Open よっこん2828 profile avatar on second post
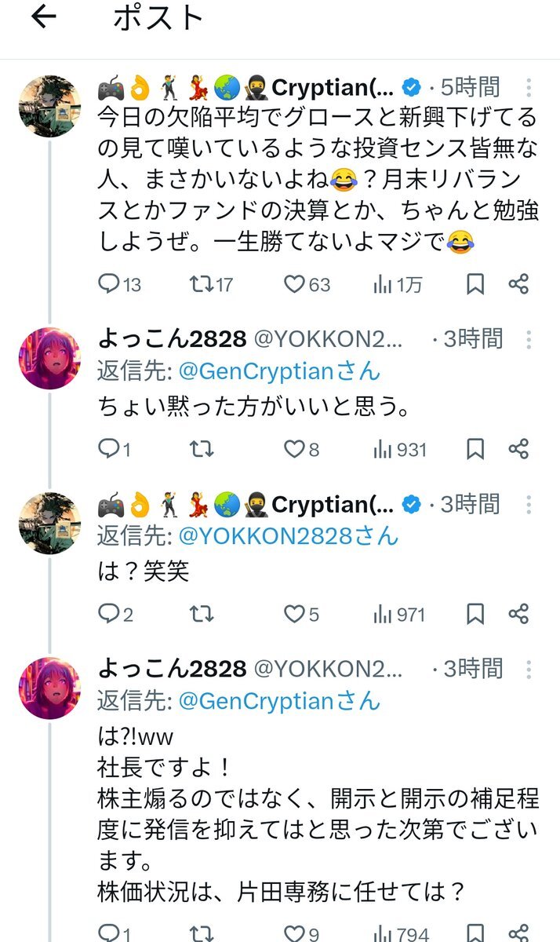This screenshot has width=560, height=942. pos(50,358)
